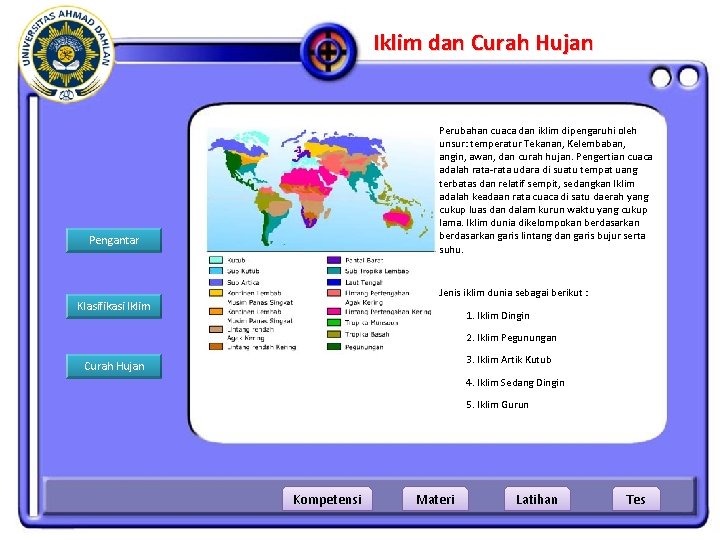720x540 pixels.
Task: Click the Tropika Basah olive legend swatch
Action: click(334, 334)
